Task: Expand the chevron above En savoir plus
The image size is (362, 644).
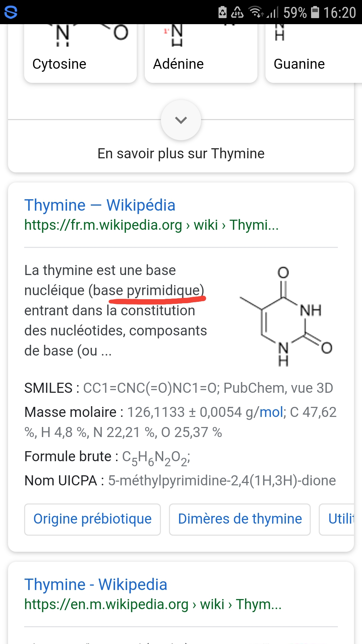Action: tap(181, 120)
